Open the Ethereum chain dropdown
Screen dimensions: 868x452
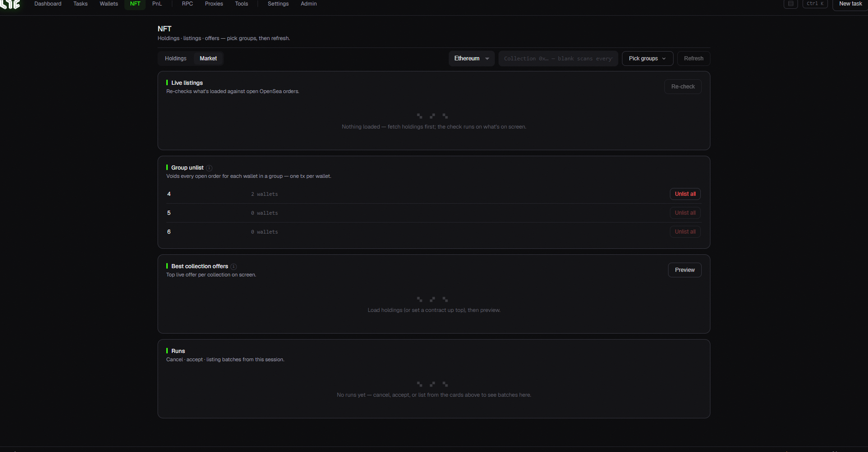pyautogui.click(x=472, y=59)
